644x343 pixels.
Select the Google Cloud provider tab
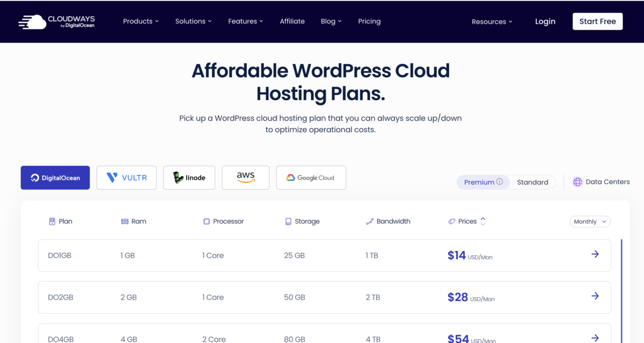pyautogui.click(x=311, y=177)
